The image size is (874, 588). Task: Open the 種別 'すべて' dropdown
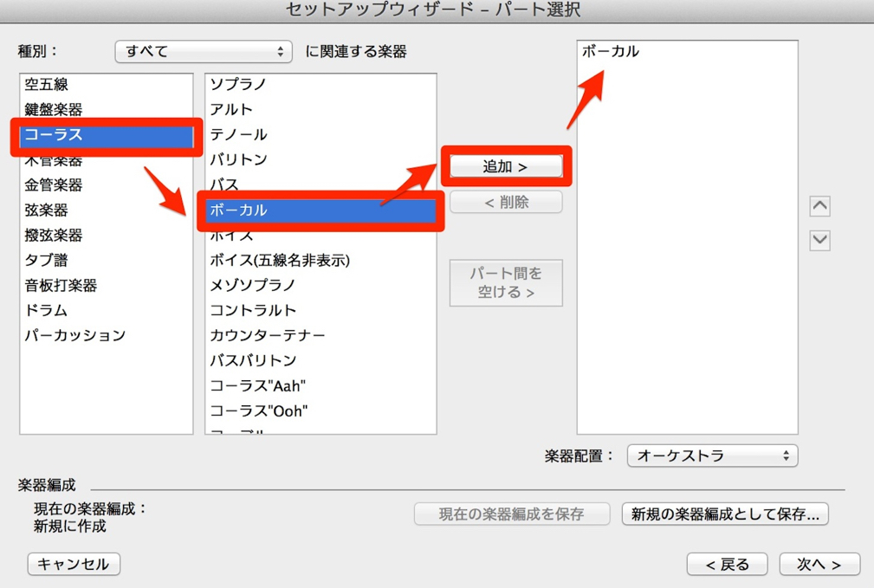point(204,52)
